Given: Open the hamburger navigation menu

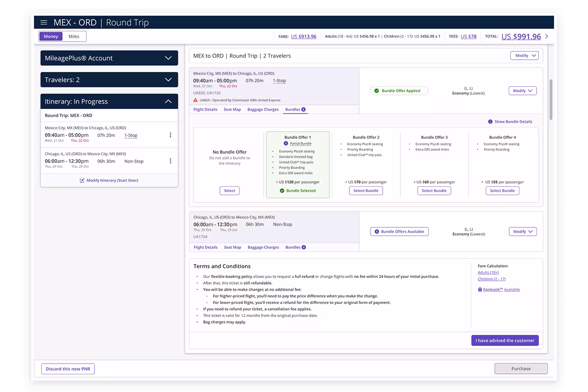Looking at the screenshot, I should 44,22.
